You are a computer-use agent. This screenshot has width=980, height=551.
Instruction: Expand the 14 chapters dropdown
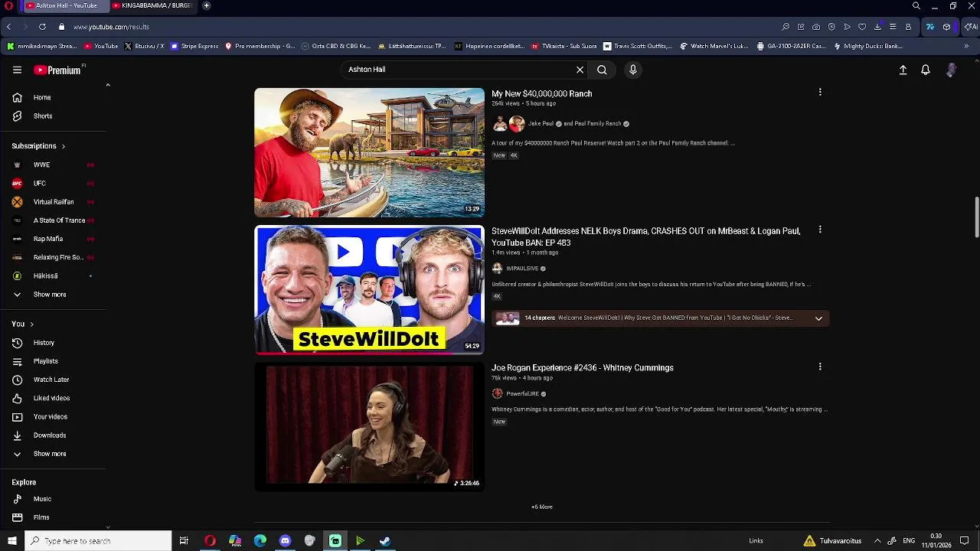(x=818, y=318)
